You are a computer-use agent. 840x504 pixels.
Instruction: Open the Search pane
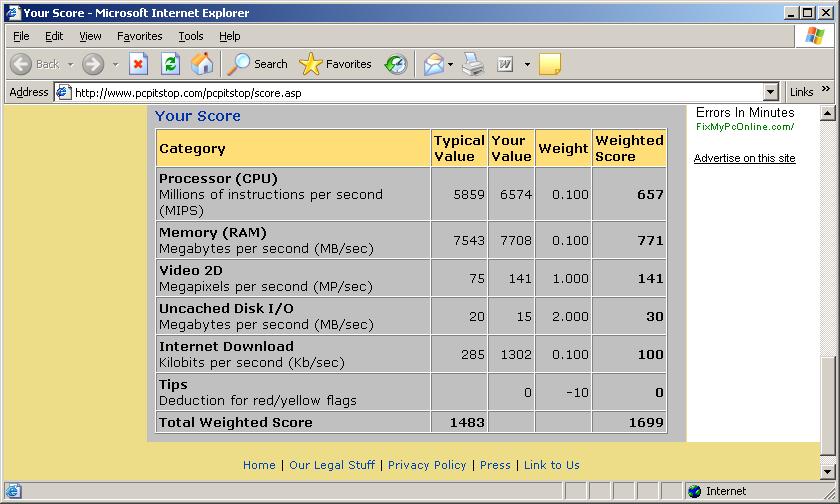click(x=258, y=64)
